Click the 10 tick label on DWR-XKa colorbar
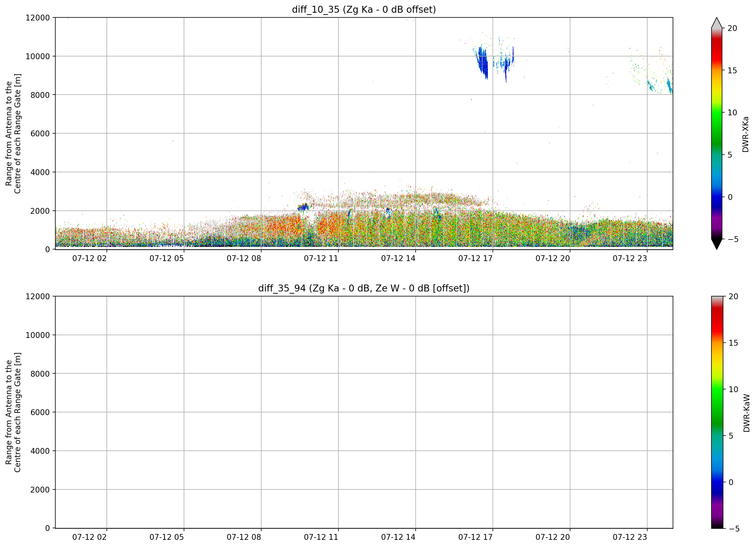Screen dimensions: 756x547 tap(732, 113)
